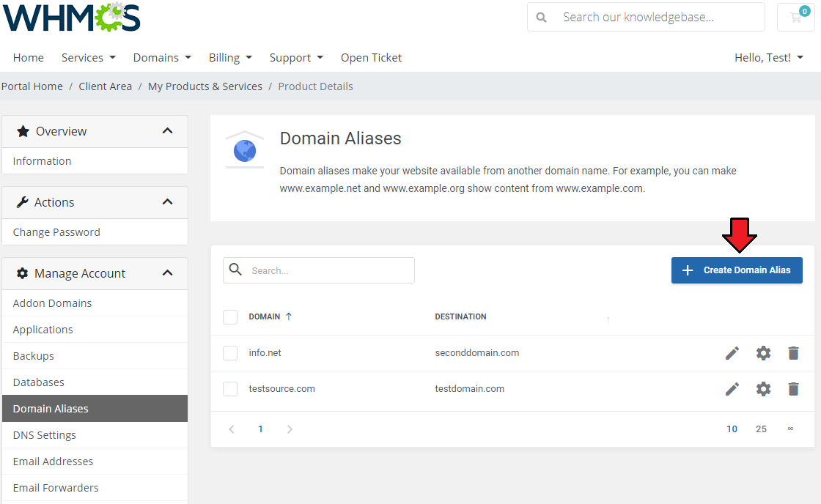Check the testsource.com row checkbox
821x504 pixels.
coord(230,389)
